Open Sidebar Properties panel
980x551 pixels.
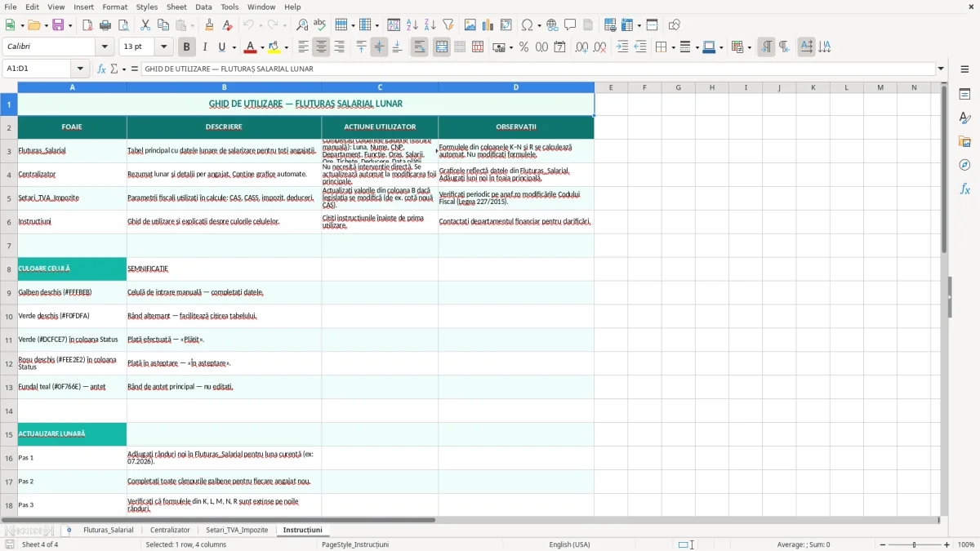coord(964,95)
